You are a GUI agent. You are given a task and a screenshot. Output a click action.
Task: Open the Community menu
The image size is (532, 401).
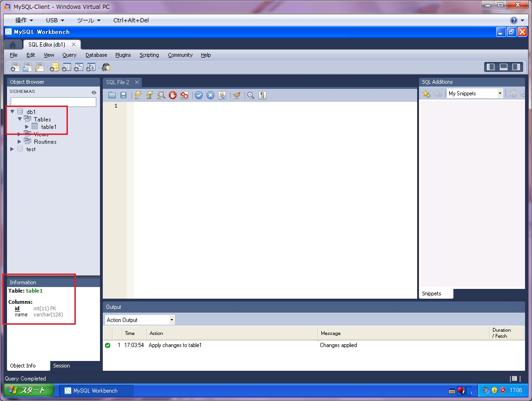180,55
